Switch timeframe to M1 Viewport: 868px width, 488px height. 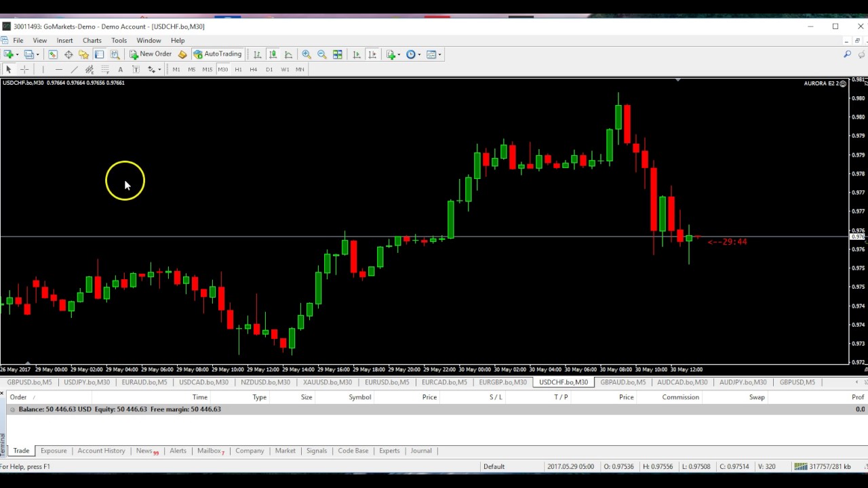(x=176, y=69)
